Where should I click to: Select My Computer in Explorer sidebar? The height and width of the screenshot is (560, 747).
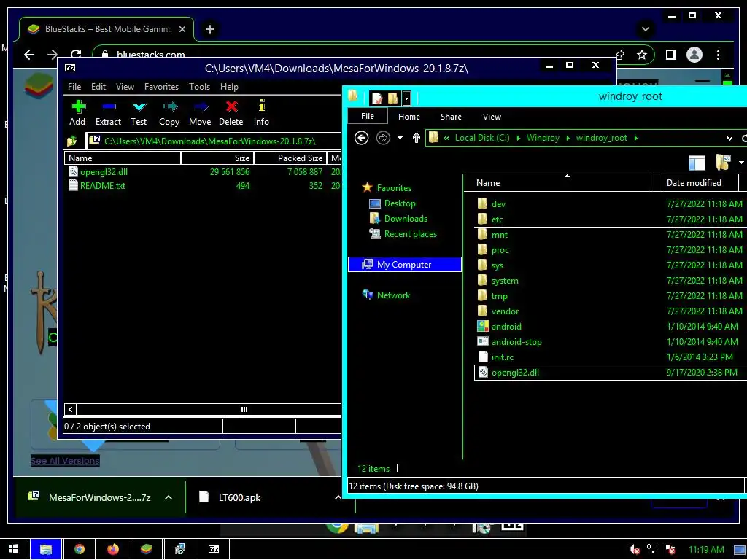click(x=405, y=264)
